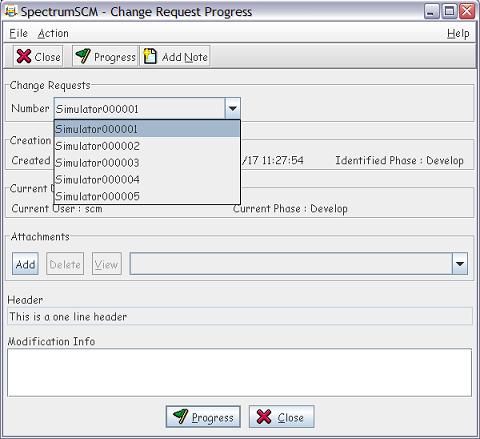Viewport: 480px width, 439px height.
Task: Click the Add Note toolbar icon
Action: point(150,56)
